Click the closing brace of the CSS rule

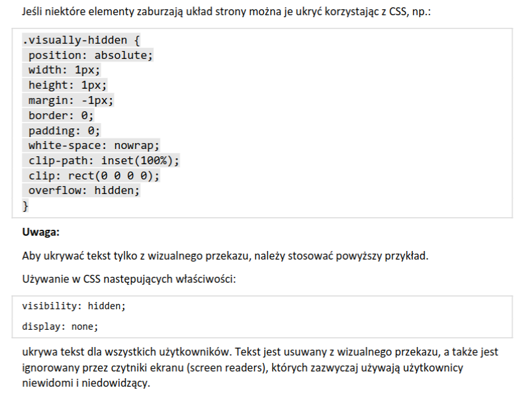pos(26,206)
